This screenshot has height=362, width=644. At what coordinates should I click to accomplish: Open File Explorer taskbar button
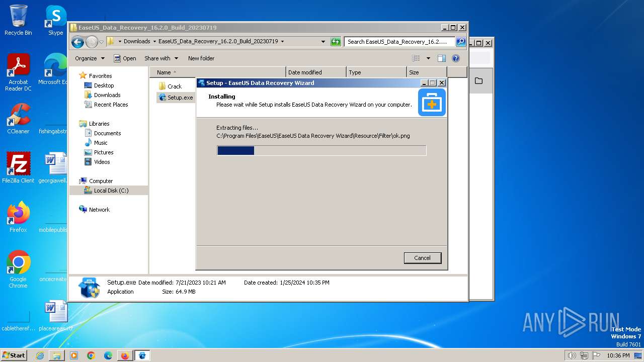(57, 355)
